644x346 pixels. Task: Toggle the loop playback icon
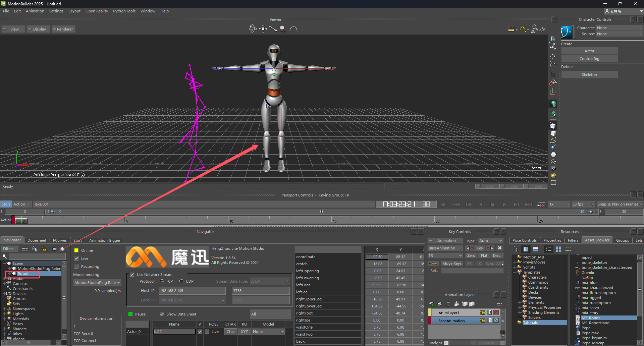tap(541, 204)
